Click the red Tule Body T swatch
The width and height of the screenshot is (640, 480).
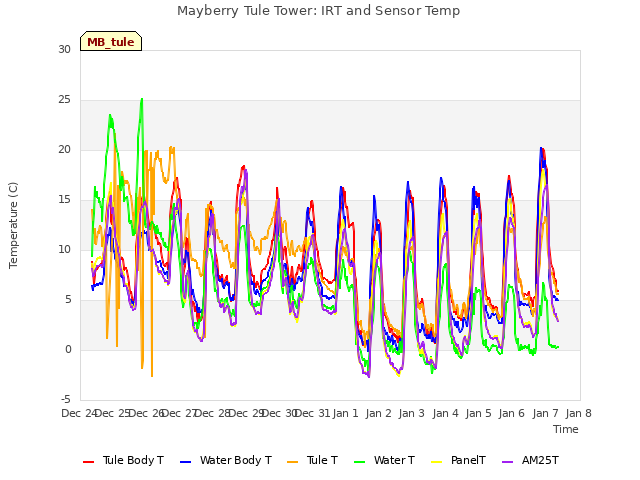(89, 462)
